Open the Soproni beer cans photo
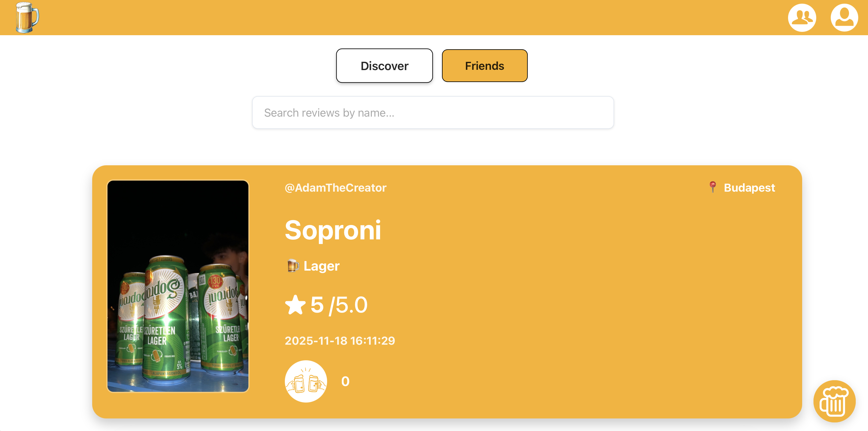This screenshot has width=868, height=431. point(178,286)
